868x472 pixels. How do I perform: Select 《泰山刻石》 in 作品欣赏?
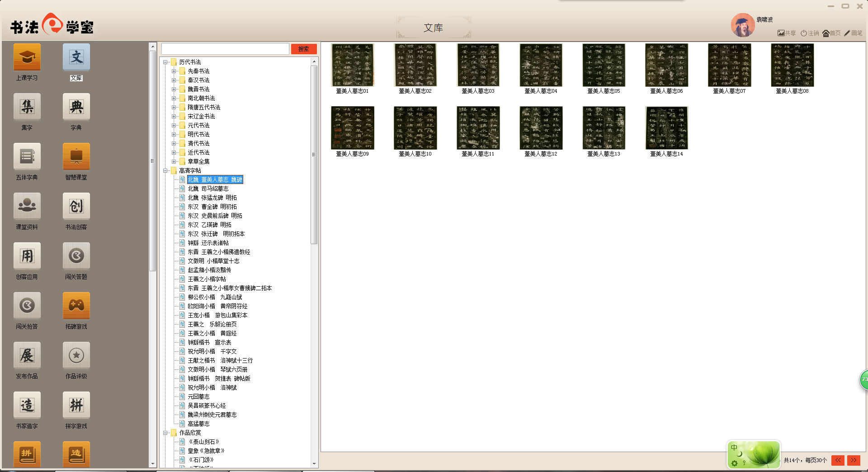coord(204,442)
